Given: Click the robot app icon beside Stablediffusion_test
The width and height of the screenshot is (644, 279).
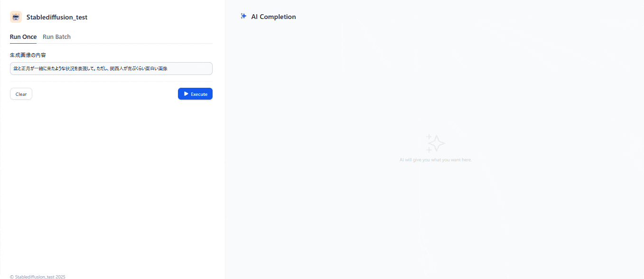Looking at the screenshot, I should pos(16,17).
